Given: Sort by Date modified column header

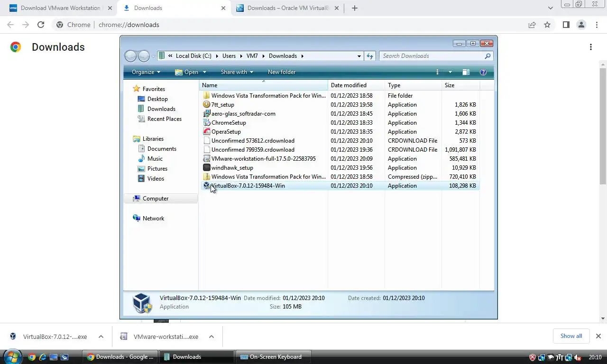Looking at the screenshot, I should (x=356, y=85).
